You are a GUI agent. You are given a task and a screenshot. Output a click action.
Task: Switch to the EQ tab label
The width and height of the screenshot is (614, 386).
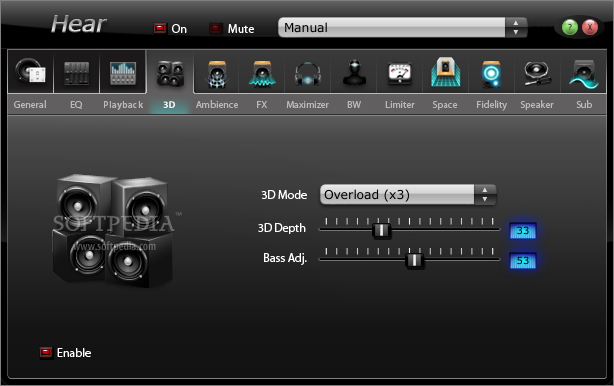(x=76, y=105)
